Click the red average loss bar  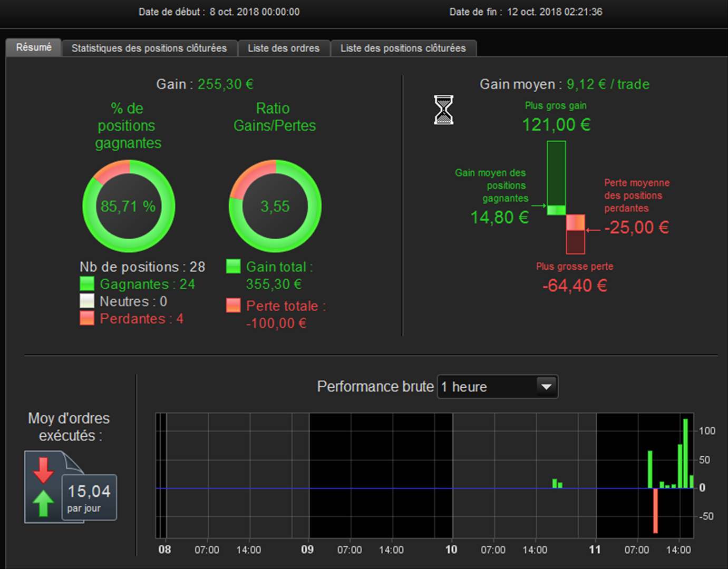pos(576,222)
